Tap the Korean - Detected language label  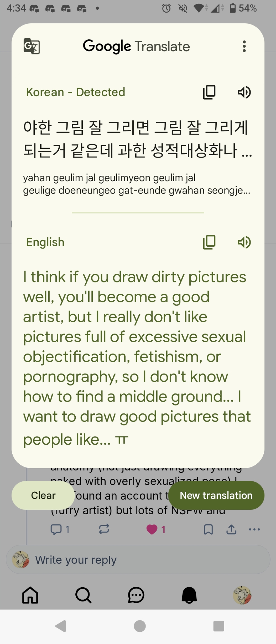tap(75, 92)
